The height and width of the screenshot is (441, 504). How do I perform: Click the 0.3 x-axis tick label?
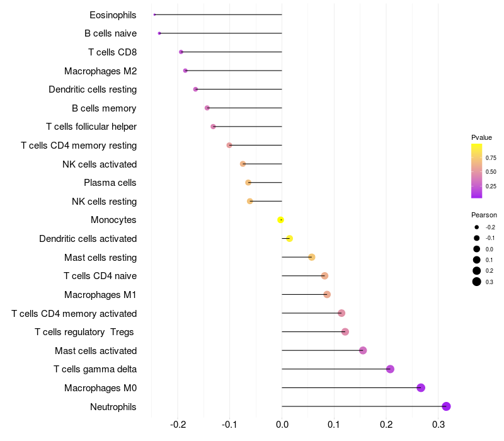[x=437, y=424]
